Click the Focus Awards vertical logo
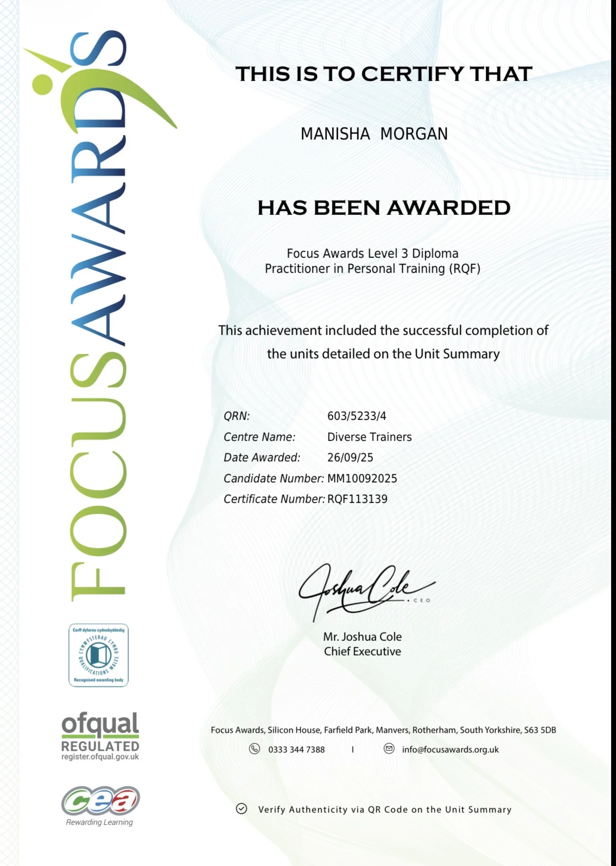616x866 pixels. tap(98, 317)
